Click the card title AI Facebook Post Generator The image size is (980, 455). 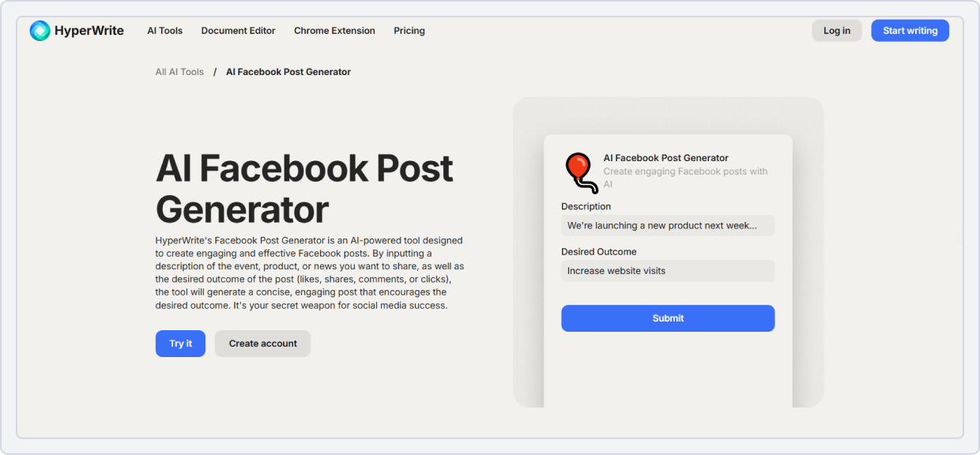(666, 158)
